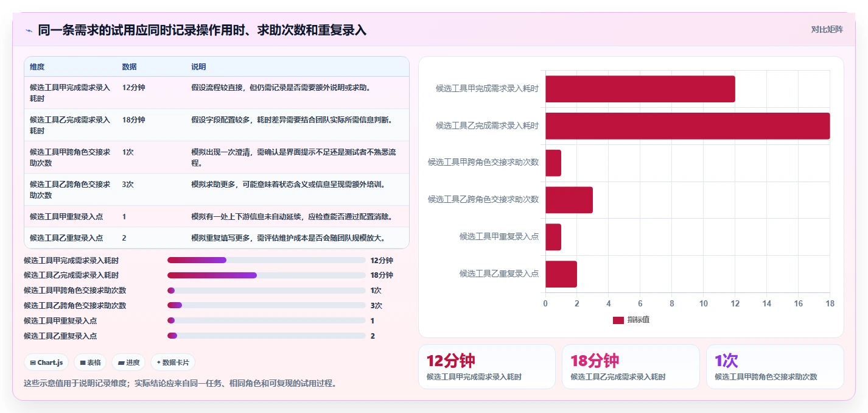The image size is (868, 413).
Task: Click table row label 候选工具甲重复录入点
Action: [x=66, y=217]
